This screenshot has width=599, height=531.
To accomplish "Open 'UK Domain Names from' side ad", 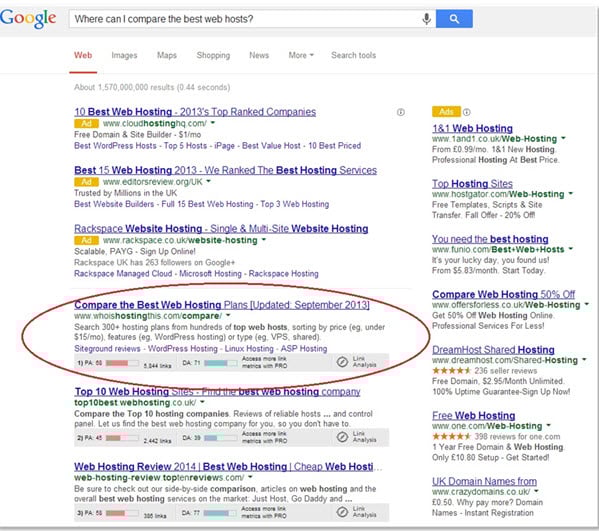I will click(x=484, y=481).
